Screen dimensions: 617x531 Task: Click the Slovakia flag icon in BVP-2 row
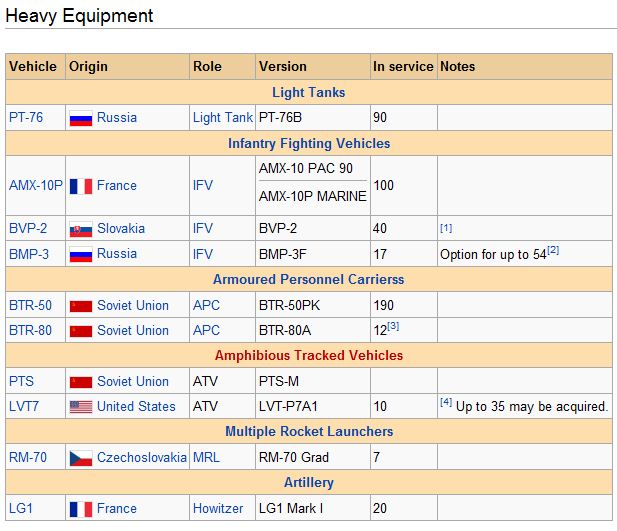(x=81, y=229)
